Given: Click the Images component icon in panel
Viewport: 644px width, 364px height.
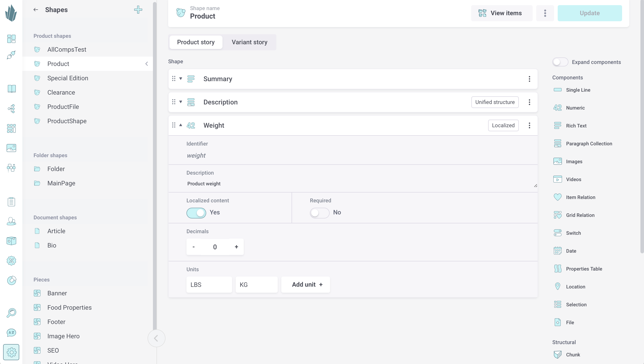Looking at the screenshot, I should click(558, 161).
